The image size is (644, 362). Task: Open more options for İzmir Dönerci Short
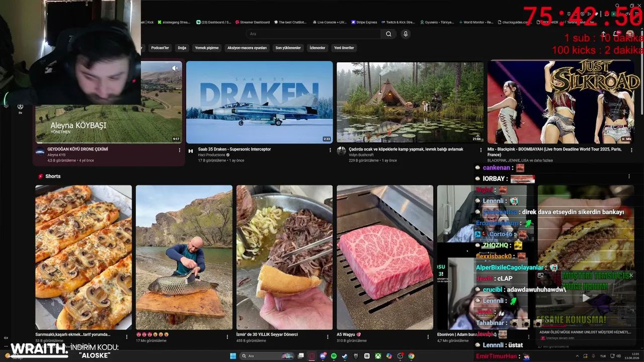[x=328, y=336]
